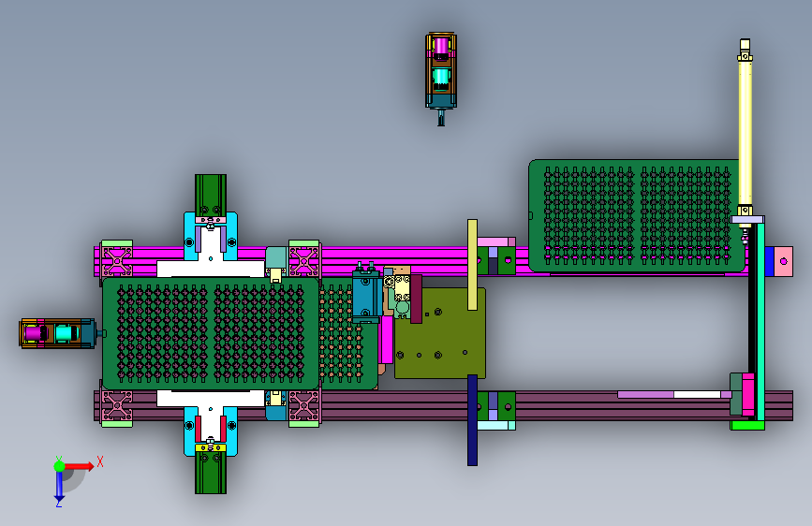This screenshot has height=526, width=812.
Task: Select the yellow vertical bar above the olive plate
Action: pos(472,265)
